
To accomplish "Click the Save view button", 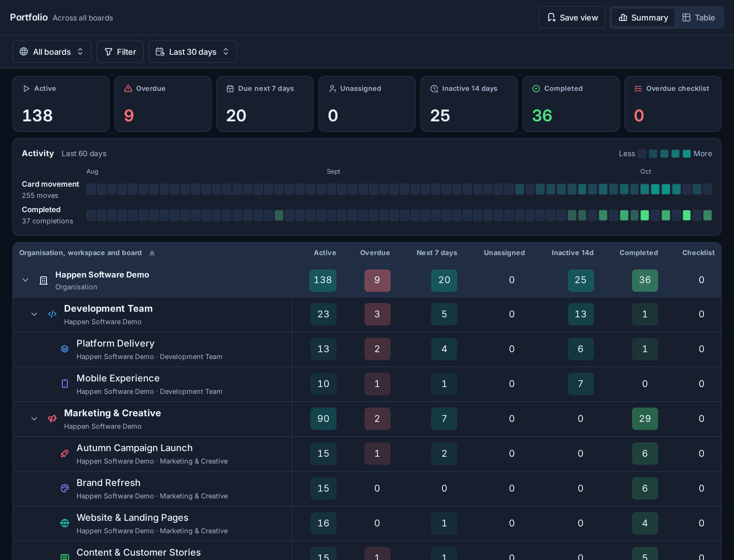I will tap(572, 17).
